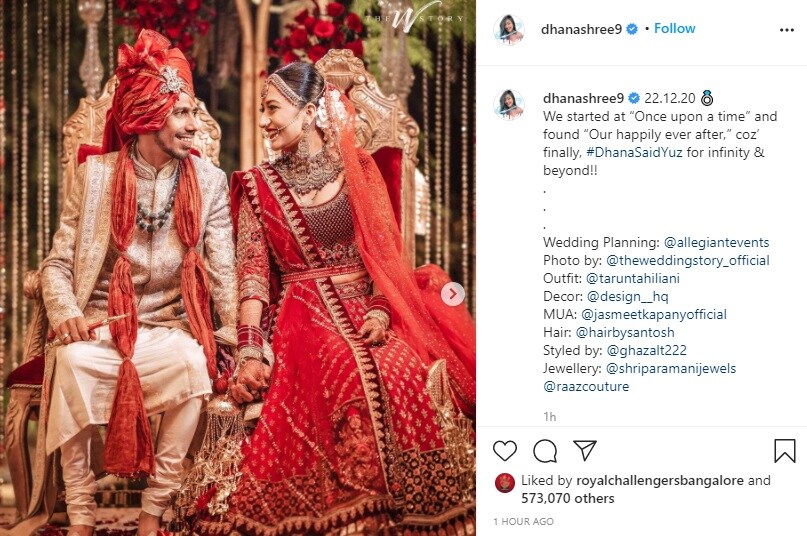The image size is (807, 536).
Task: Click royalchallengersbangalore avatar near likes
Action: [504, 483]
